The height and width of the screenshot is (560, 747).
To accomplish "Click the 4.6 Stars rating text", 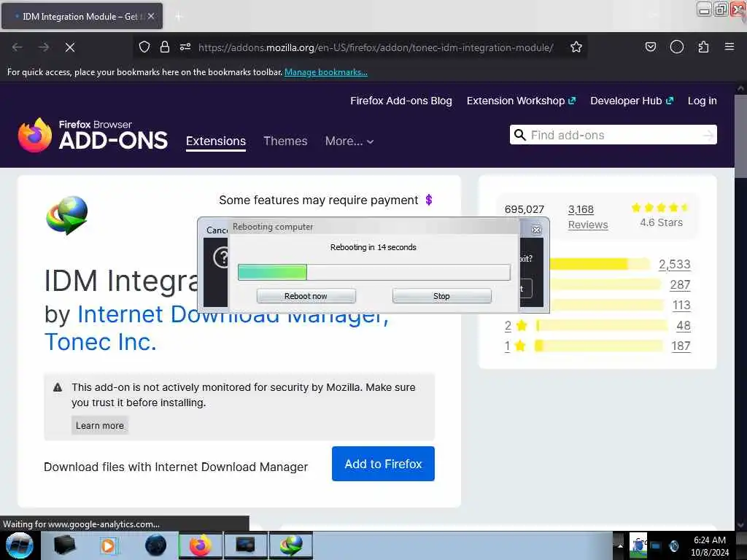I will point(661,222).
